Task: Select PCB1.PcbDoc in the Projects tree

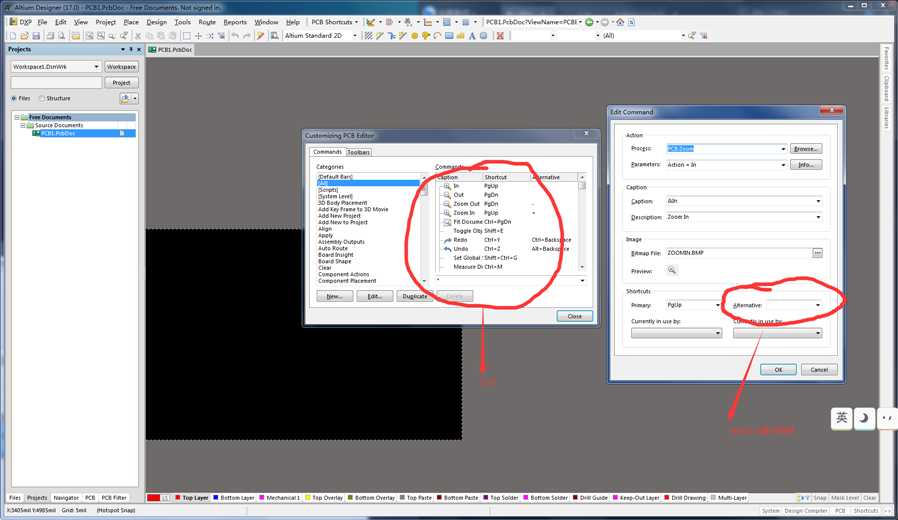Action: pos(57,133)
